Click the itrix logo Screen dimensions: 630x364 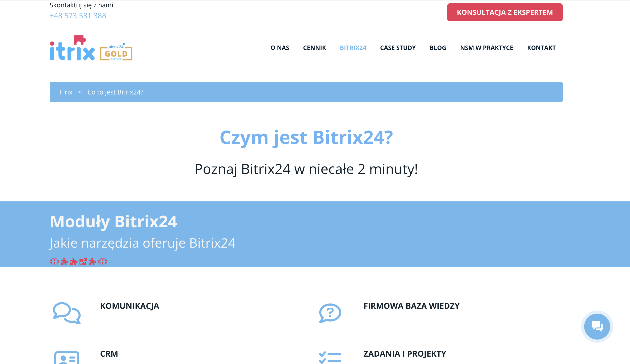[73, 50]
